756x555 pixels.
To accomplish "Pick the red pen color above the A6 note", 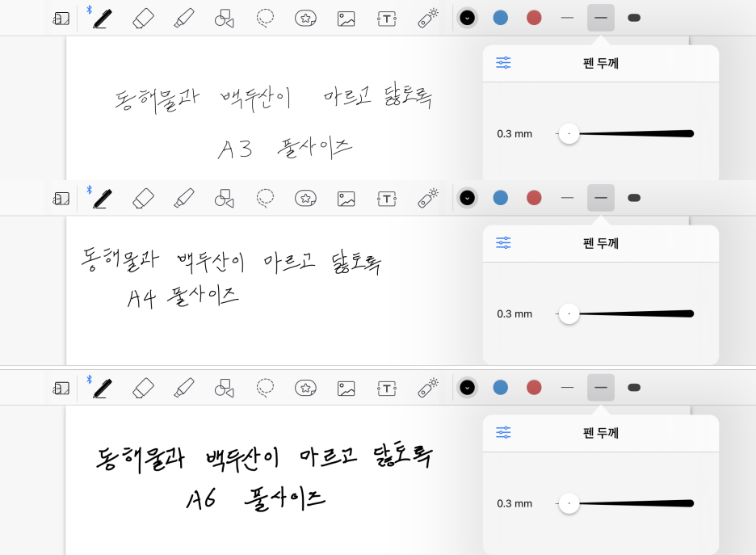I will 534,388.
